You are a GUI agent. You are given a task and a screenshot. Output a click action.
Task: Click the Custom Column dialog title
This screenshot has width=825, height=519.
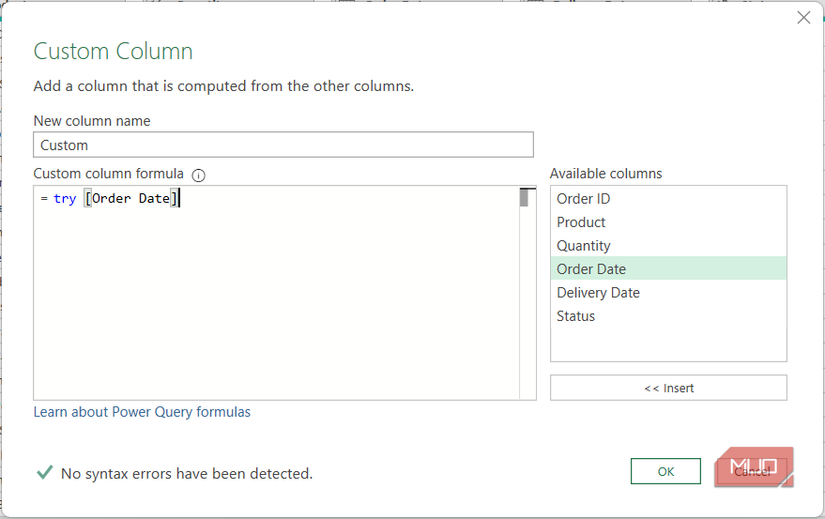113,52
